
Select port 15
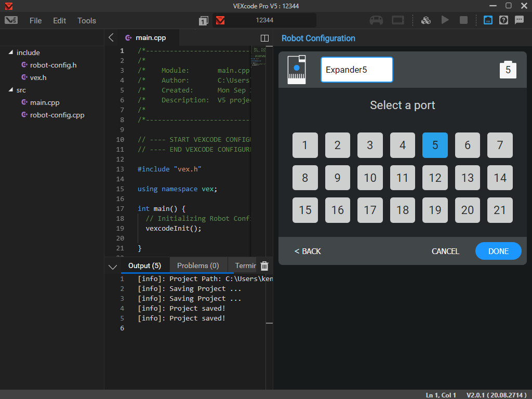point(305,210)
